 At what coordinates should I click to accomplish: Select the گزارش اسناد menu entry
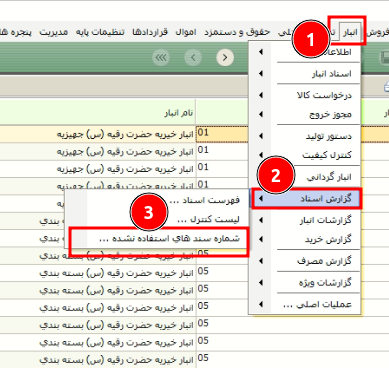[x=306, y=199]
